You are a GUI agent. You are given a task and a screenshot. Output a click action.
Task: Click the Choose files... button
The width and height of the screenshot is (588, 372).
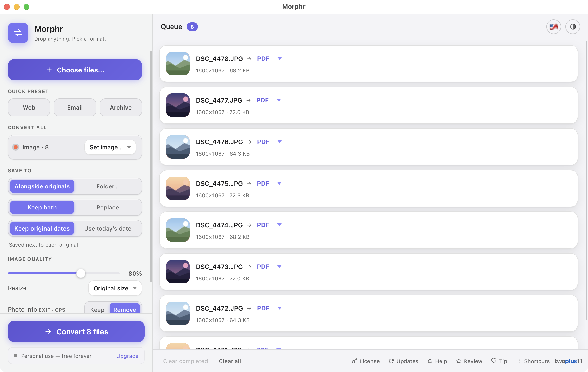75,70
